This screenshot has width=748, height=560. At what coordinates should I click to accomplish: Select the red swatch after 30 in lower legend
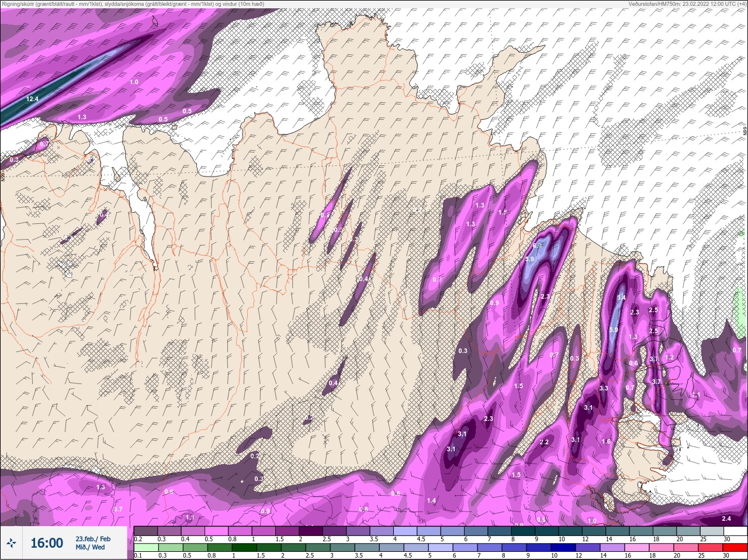click(735, 548)
